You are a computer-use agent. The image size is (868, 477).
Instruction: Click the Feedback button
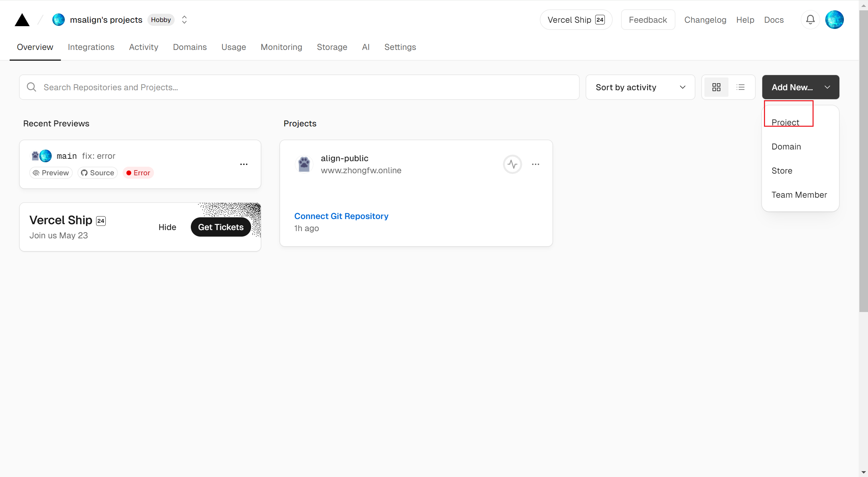[648, 20]
